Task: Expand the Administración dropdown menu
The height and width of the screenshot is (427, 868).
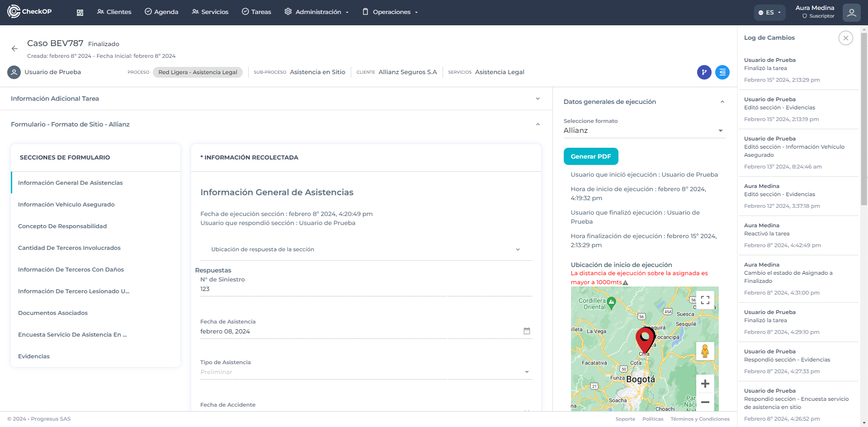Action: pos(316,12)
